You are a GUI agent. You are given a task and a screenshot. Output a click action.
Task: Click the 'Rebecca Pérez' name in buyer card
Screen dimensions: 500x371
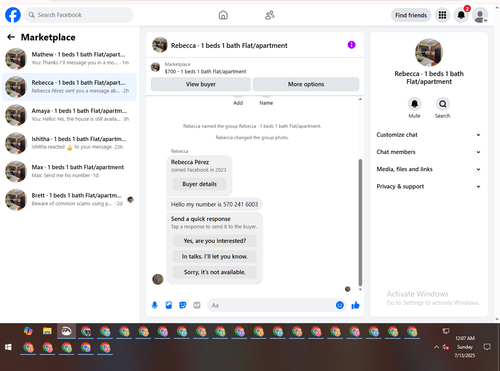190,162
